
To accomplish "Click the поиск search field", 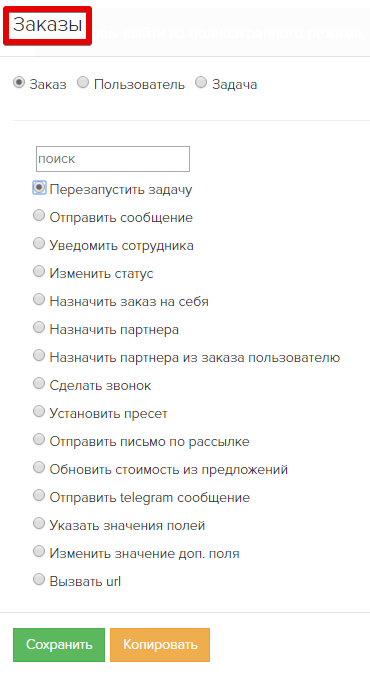I will [x=113, y=159].
